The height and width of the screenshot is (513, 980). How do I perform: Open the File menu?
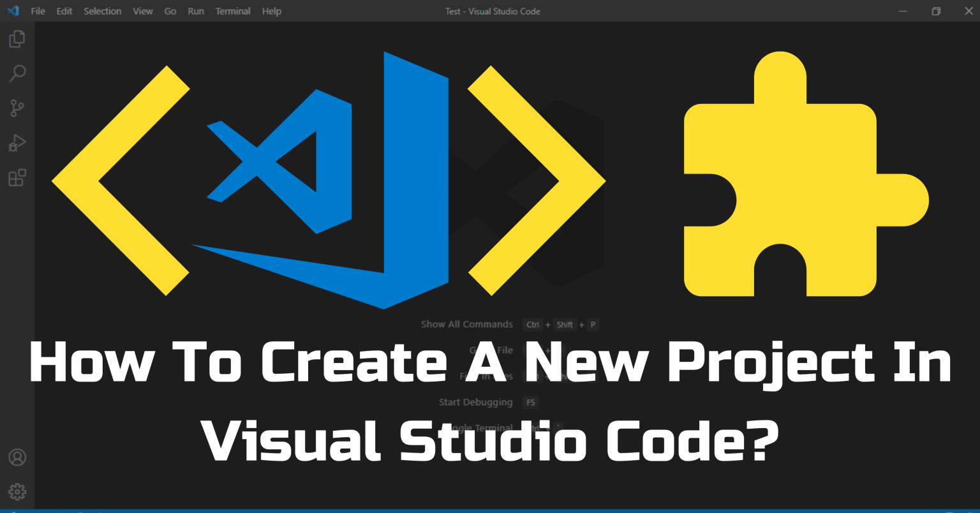pos(38,11)
